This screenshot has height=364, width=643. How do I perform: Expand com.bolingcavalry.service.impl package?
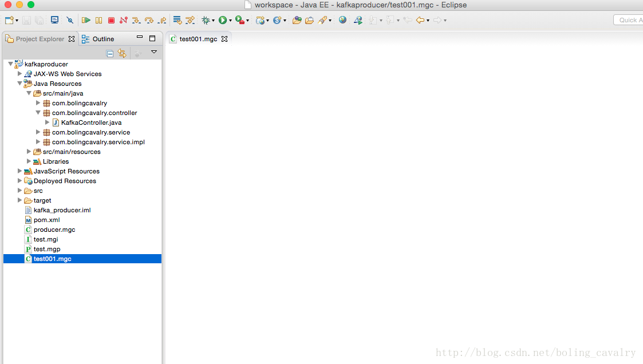coord(38,142)
